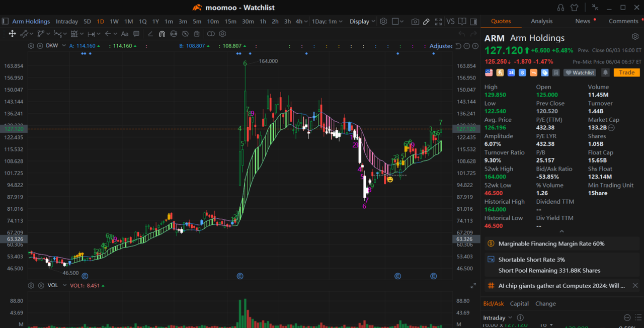Open VOL indicator settings gear
This screenshot has height=328, width=644.
pyautogui.click(x=31, y=285)
